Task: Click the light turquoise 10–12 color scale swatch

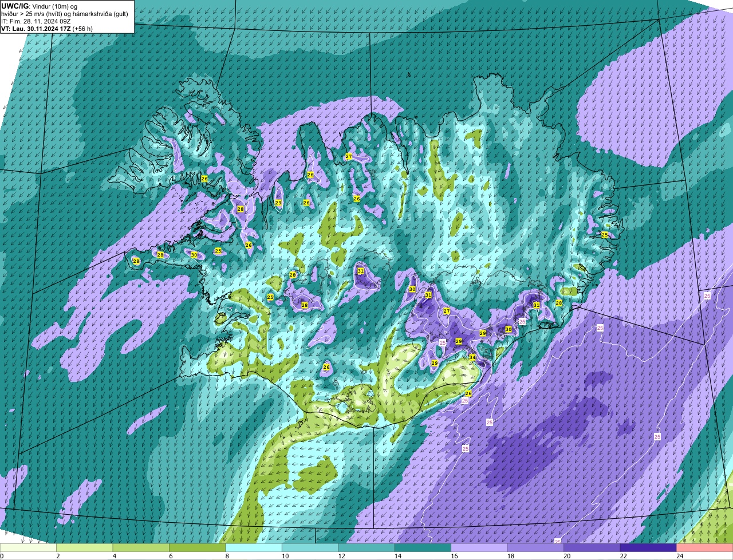Action: pos(310,548)
